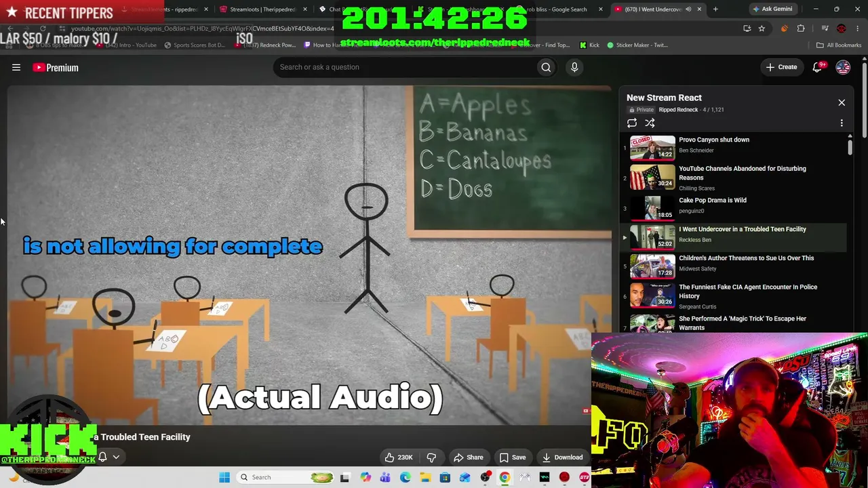The image size is (868, 488).
Task: Open a new browser tab
Action: click(x=715, y=9)
